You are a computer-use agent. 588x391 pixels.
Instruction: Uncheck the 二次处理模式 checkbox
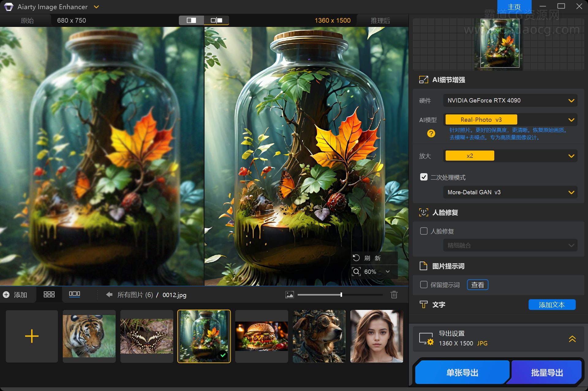coord(424,177)
